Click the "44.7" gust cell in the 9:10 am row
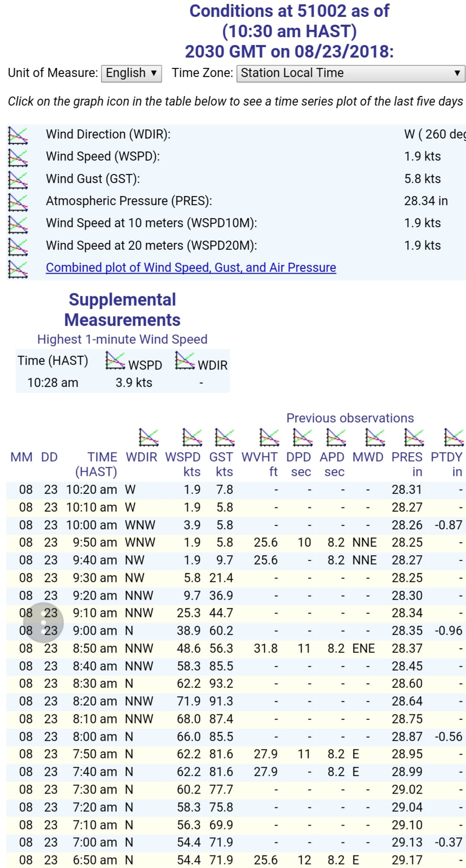Screen dimensions: 466x868 [x=221, y=613]
